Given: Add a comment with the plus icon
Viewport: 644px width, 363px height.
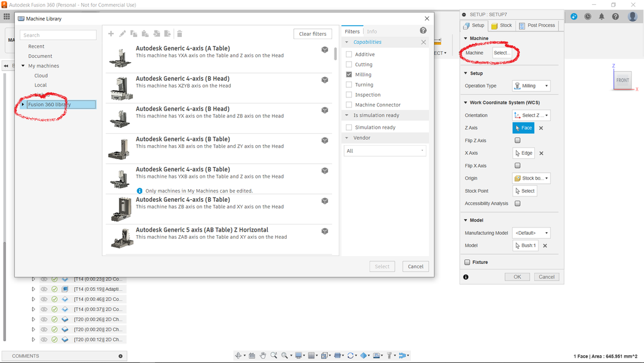Looking at the screenshot, I should [120, 356].
